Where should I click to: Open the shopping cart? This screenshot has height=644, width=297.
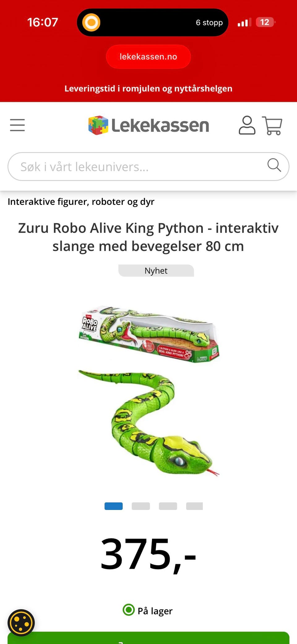coord(272,125)
